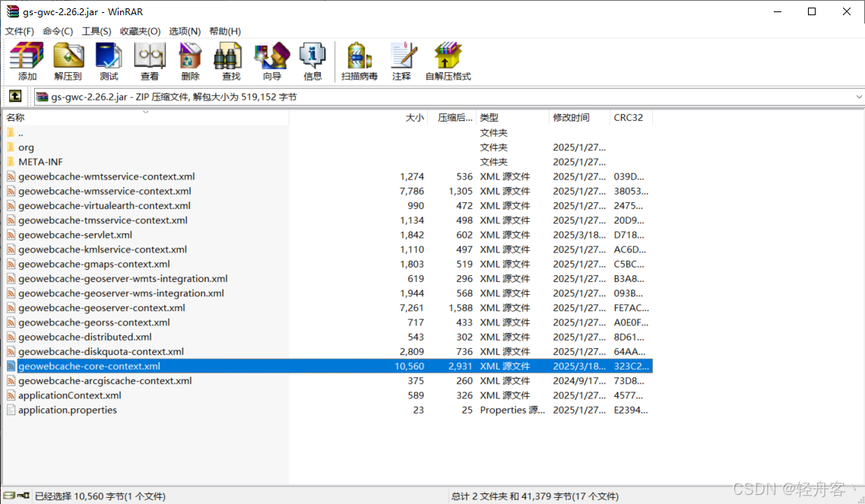Click the Delete (删除) toolbar icon
The width and height of the screenshot is (865, 504).
point(190,62)
